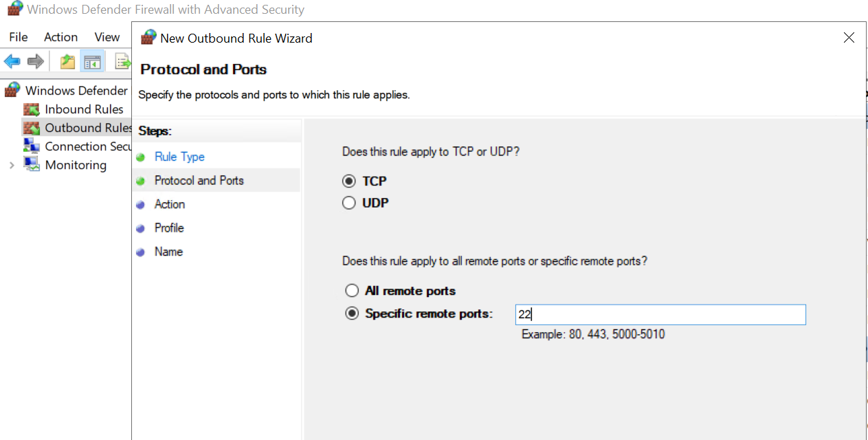Open the Action menu
Screen dimensions: 868x440
click(60, 37)
